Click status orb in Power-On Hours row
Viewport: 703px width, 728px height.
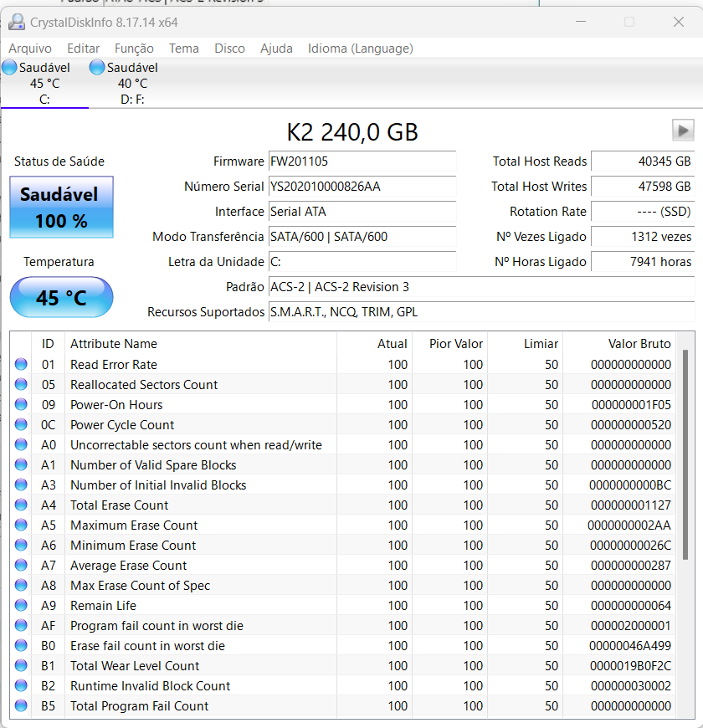pos(21,404)
